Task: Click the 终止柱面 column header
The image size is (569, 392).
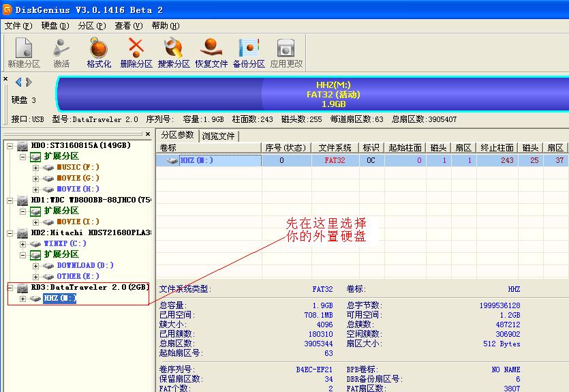Action: coord(497,148)
